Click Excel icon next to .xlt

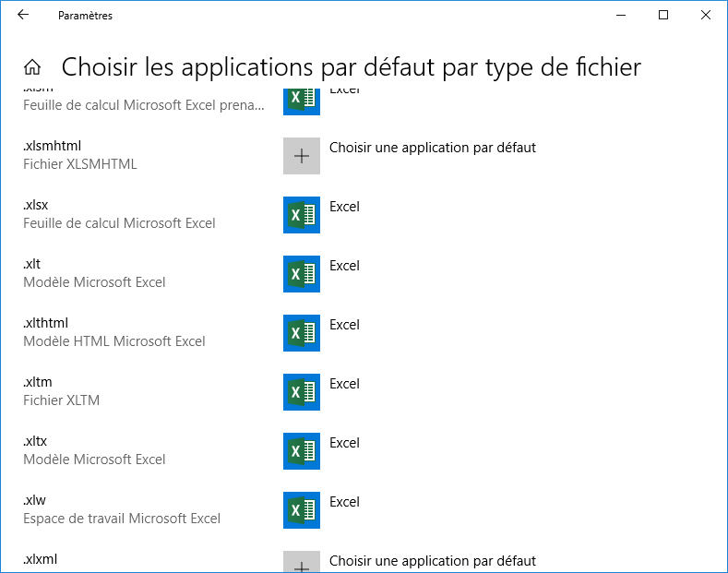(302, 274)
